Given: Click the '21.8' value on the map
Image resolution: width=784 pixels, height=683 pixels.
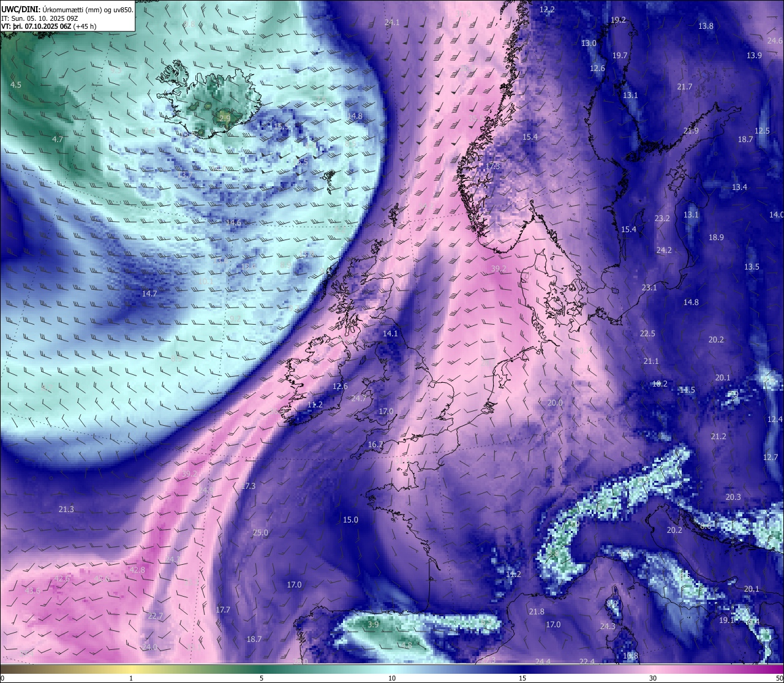Looking at the screenshot, I should click(537, 612).
